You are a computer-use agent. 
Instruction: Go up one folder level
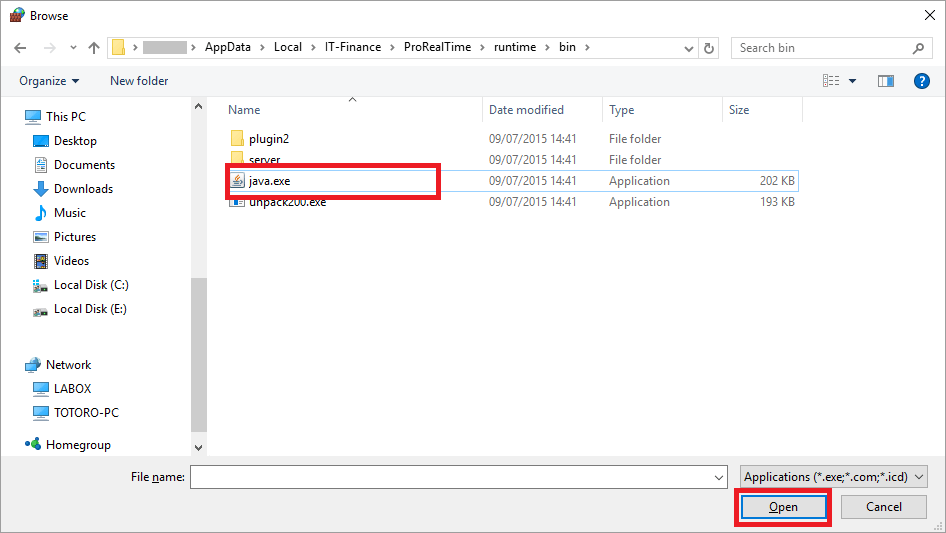pyautogui.click(x=94, y=48)
